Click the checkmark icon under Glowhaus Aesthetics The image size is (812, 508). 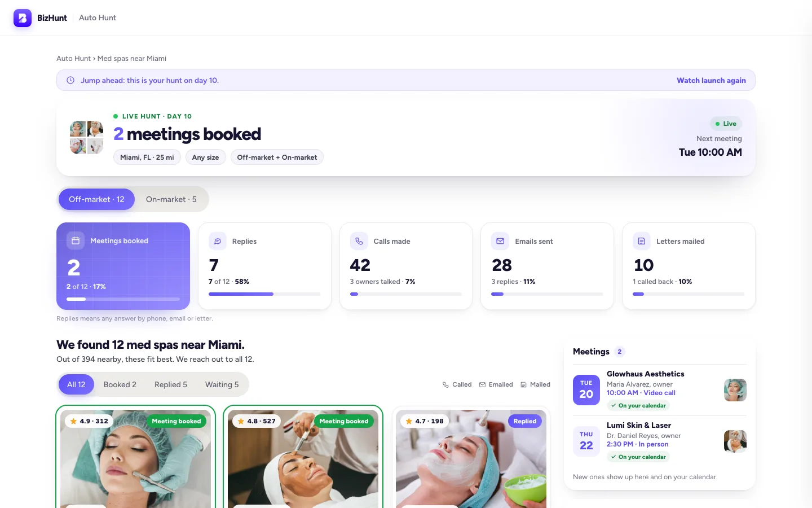click(x=614, y=405)
